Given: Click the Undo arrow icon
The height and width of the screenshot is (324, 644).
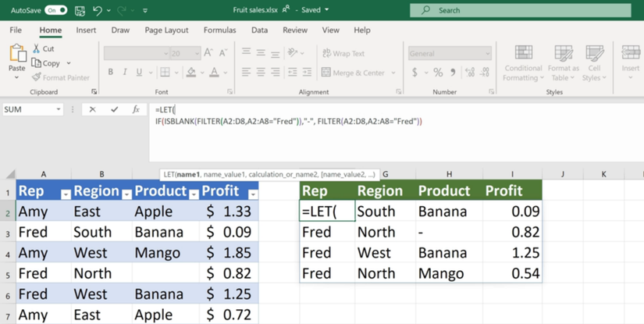Looking at the screenshot, I should [98, 10].
